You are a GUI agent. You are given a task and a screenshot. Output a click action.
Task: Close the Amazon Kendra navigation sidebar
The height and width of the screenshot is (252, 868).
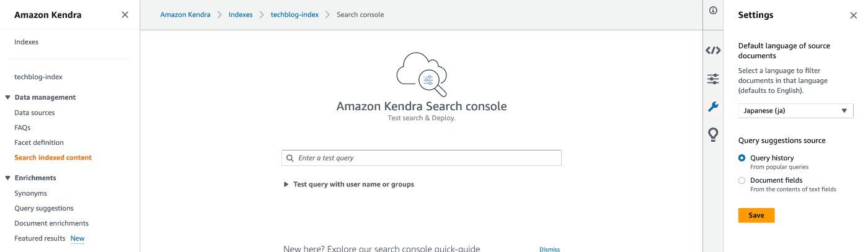click(125, 15)
